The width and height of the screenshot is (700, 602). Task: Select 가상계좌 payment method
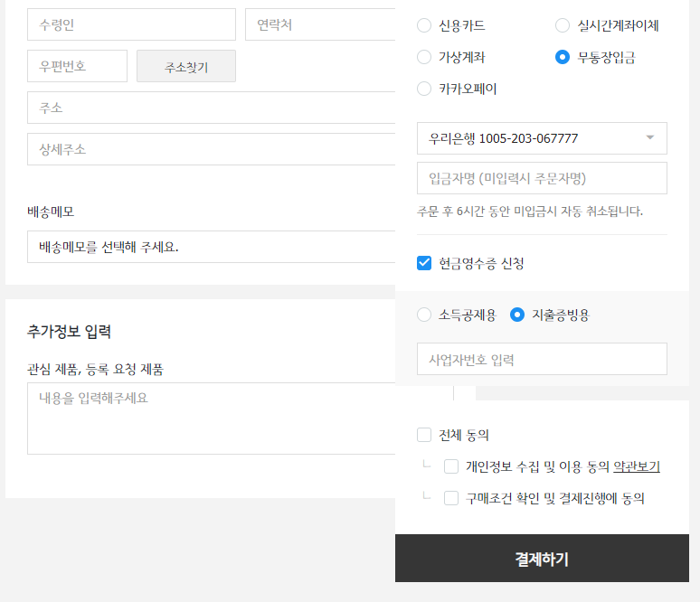pos(424,57)
